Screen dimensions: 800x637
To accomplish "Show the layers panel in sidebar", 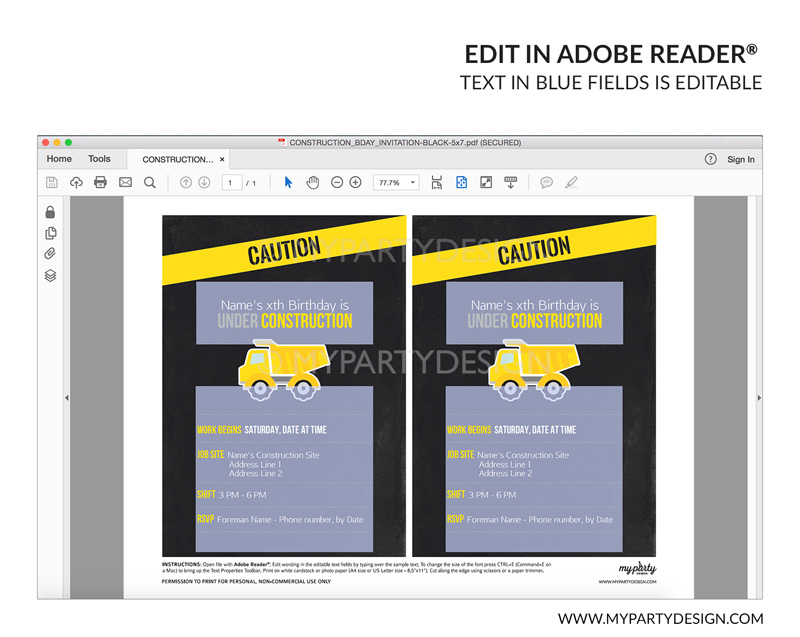I will 50,276.
